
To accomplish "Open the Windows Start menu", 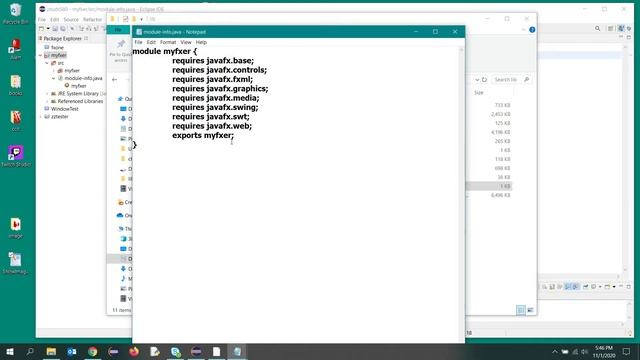I will [x=10, y=351].
